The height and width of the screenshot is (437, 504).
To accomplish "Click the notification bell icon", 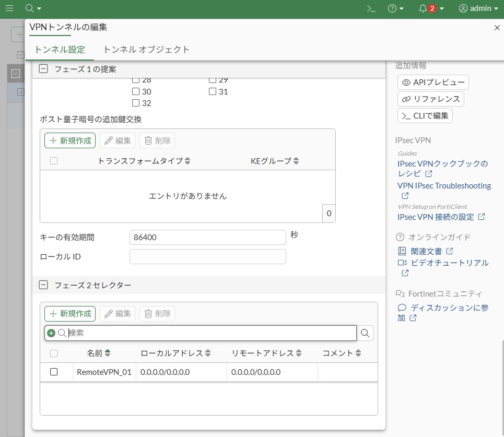I will coord(423,8).
